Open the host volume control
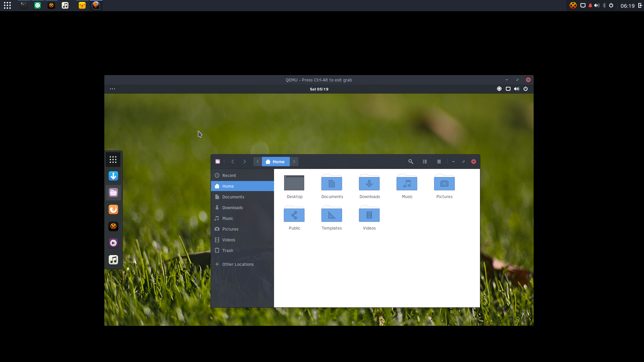This screenshot has height=362, width=644. pos(597,5)
